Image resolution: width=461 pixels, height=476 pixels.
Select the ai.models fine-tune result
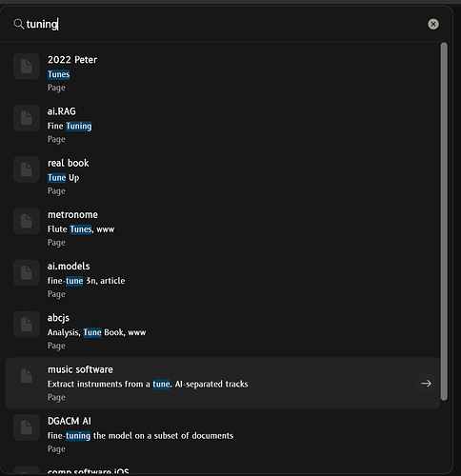pyautogui.click(x=223, y=280)
